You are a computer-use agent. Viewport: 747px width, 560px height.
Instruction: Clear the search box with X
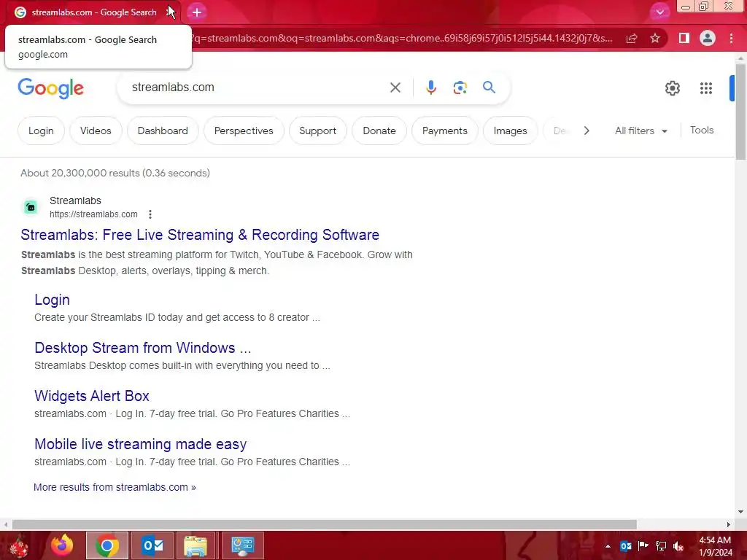[x=395, y=87]
